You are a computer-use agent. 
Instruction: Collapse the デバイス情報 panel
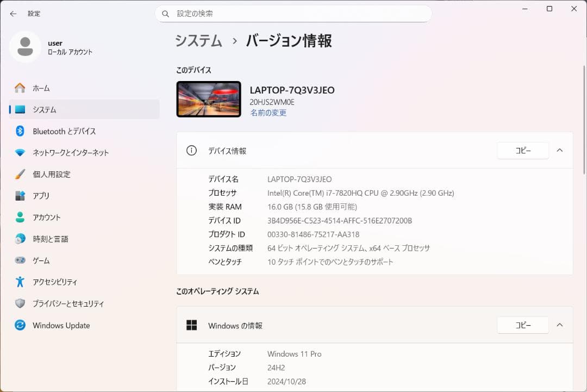(560, 151)
